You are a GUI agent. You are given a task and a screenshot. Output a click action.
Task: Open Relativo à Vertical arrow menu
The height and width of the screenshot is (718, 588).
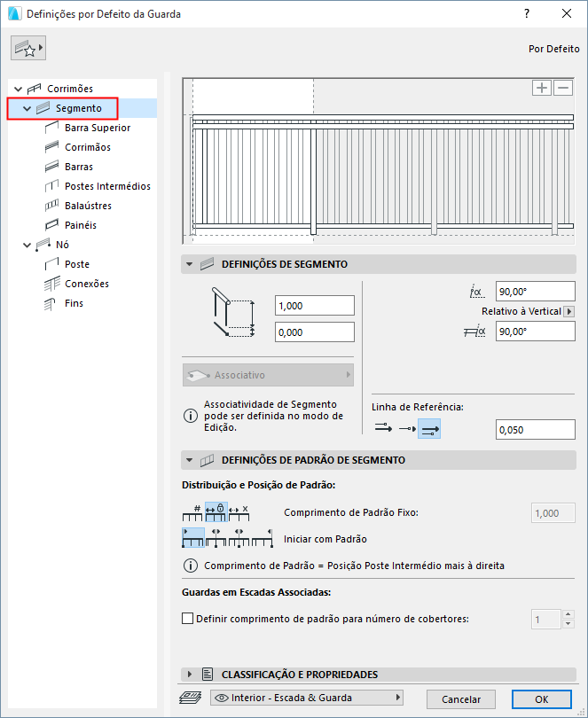(569, 311)
